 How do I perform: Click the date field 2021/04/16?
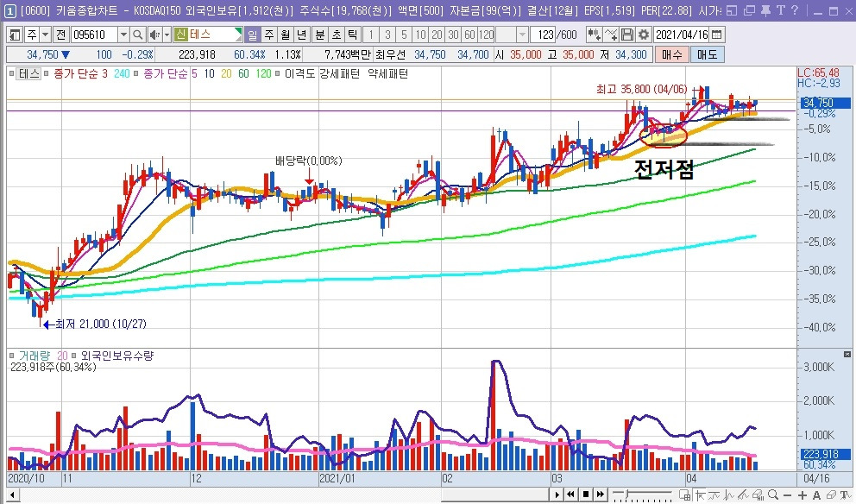[x=682, y=35]
